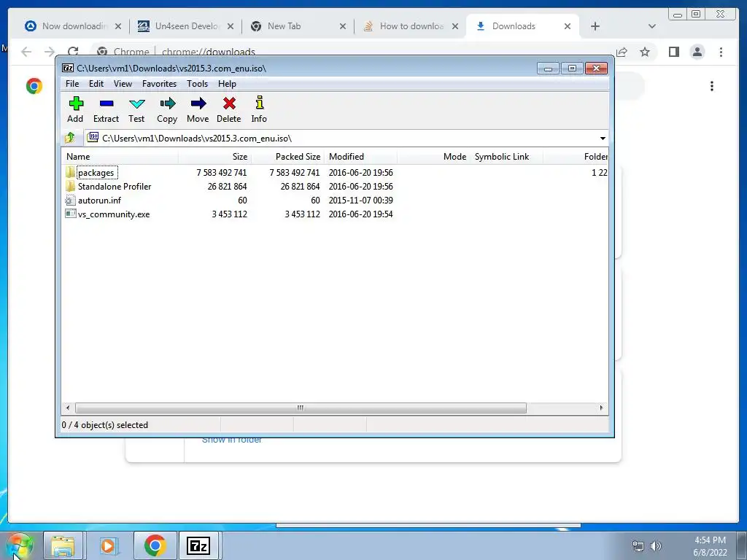
Task: Open Chrome profile avatar
Action: [x=697, y=52]
